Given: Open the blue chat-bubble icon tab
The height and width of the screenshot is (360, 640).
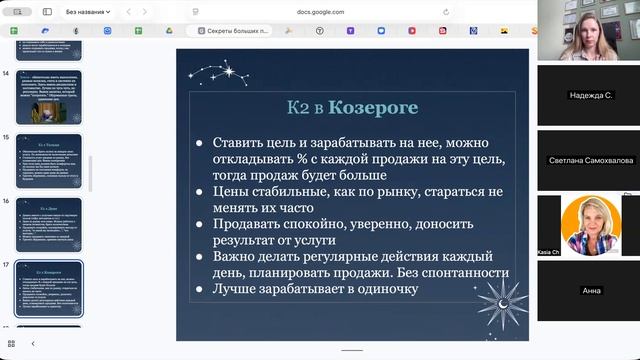Looking at the screenshot, I should point(381,31).
